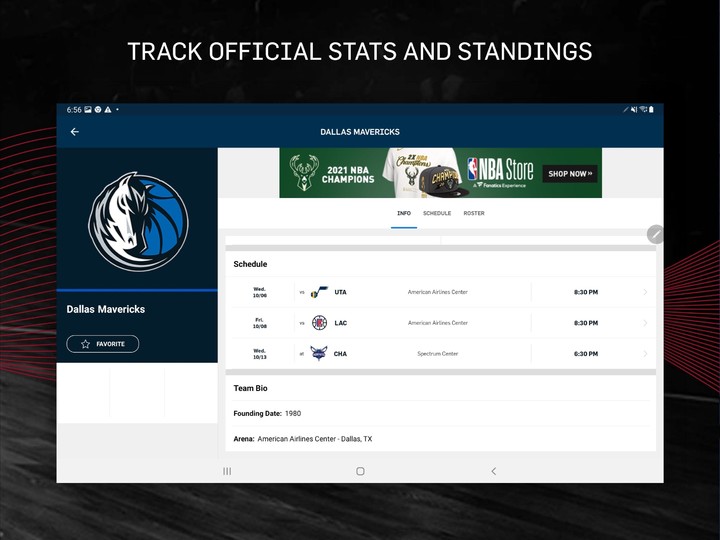Tap the warning triangle status bar icon
720x540 pixels.
coord(108,110)
